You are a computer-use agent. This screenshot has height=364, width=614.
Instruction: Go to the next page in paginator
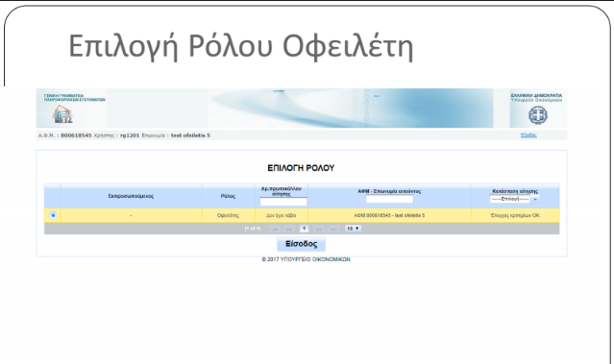coord(319,229)
